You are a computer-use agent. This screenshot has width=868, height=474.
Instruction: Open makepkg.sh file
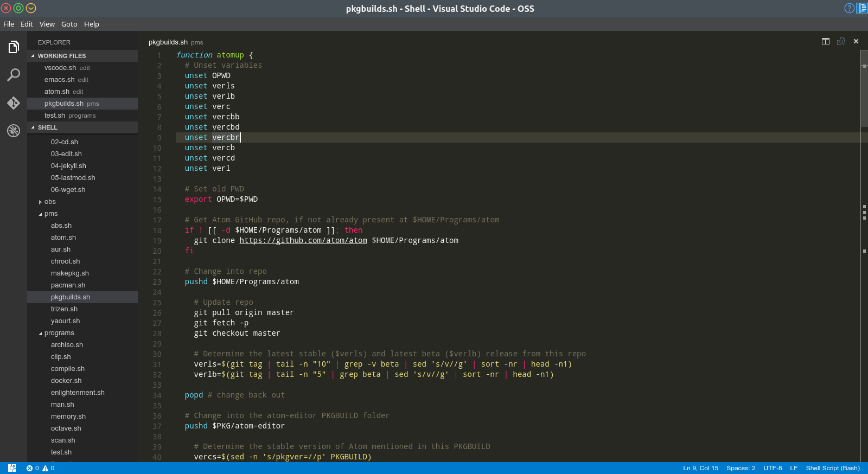tap(82, 273)
